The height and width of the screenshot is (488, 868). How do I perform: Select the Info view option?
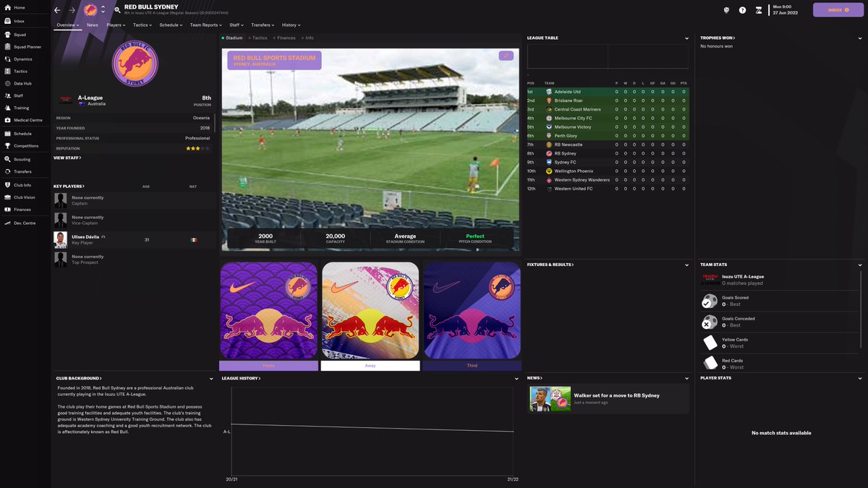pyautogui.click(x=307, y=38)
